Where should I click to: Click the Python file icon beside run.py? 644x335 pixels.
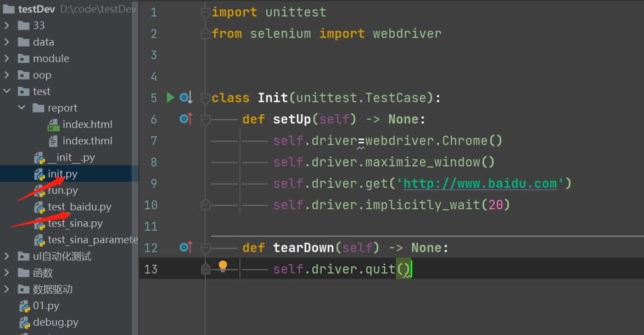(39, 191)
